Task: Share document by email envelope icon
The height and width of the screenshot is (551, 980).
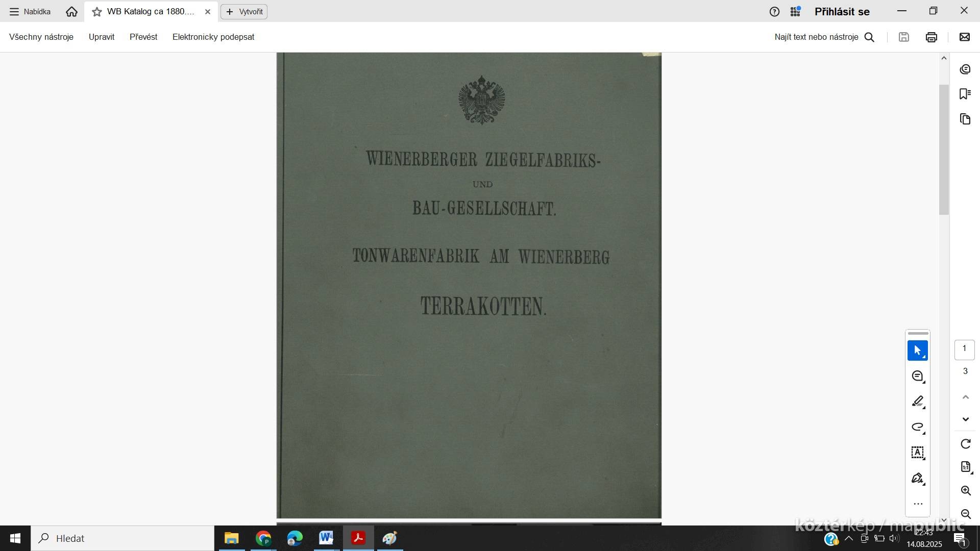Action: tap(965, 37)
